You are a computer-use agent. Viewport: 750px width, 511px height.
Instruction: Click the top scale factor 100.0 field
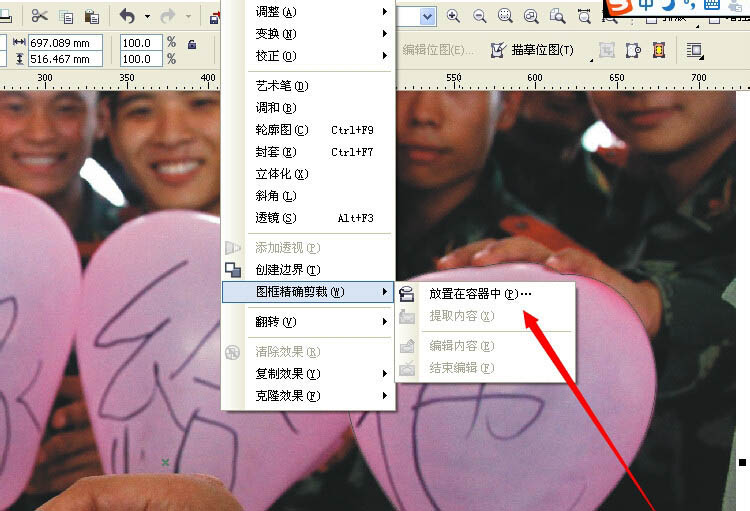(x=141, y=43)
